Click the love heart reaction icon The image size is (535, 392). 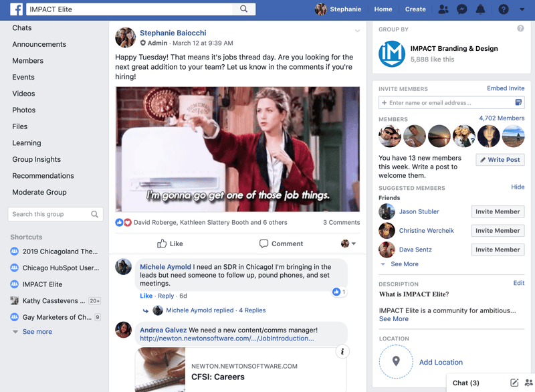[127, 223]
